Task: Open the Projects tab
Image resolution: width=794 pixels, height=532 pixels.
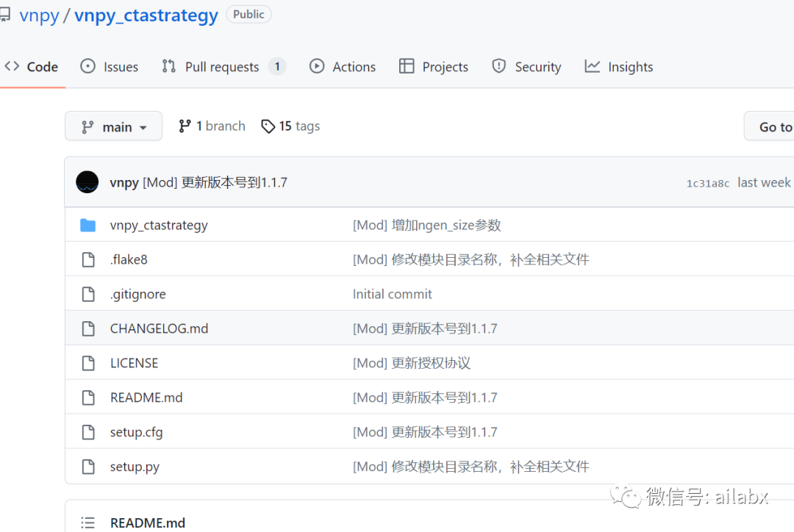Action: click(434, 67)
